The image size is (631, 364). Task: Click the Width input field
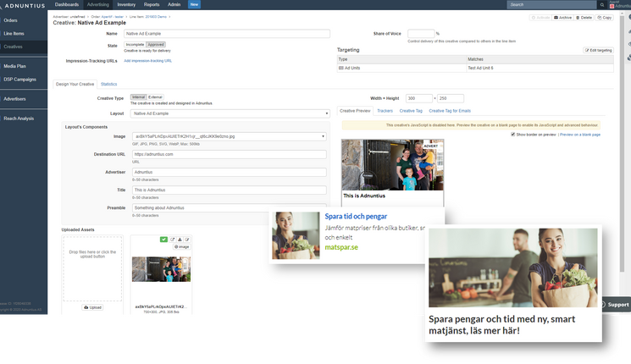point(419,98)
